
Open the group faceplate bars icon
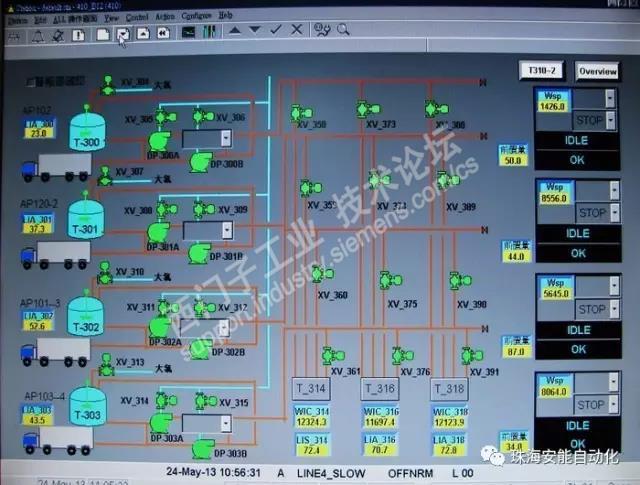(x=209, y=32)
